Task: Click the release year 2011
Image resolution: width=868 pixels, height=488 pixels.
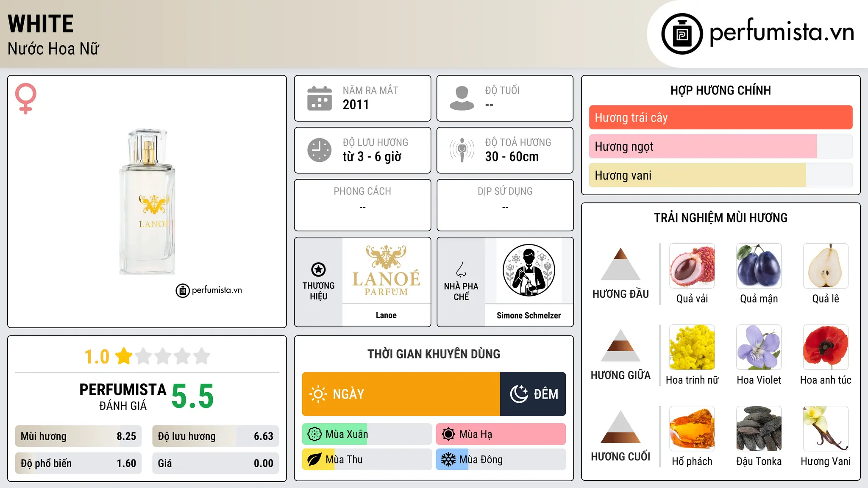Action: point(356,104)
